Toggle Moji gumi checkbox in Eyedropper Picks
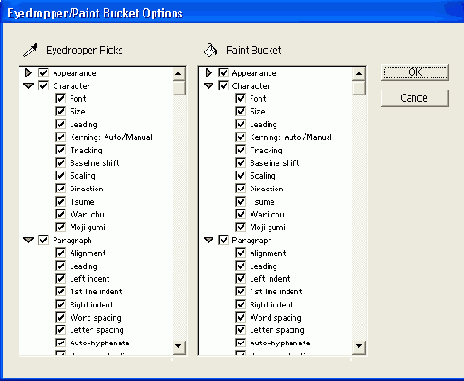The image size is (464, 381). tap(60, 227)
